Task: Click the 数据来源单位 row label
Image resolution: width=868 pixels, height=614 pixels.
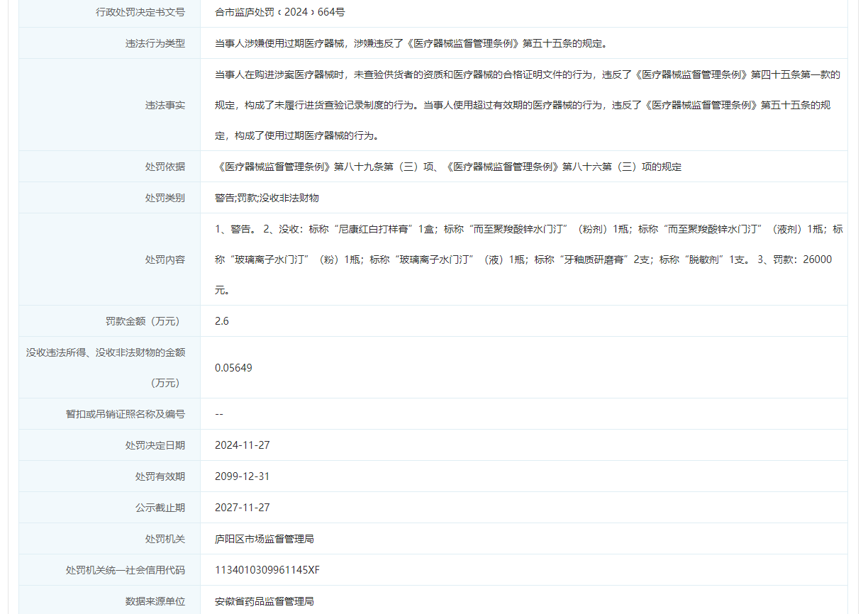Action: pos(155,601)
